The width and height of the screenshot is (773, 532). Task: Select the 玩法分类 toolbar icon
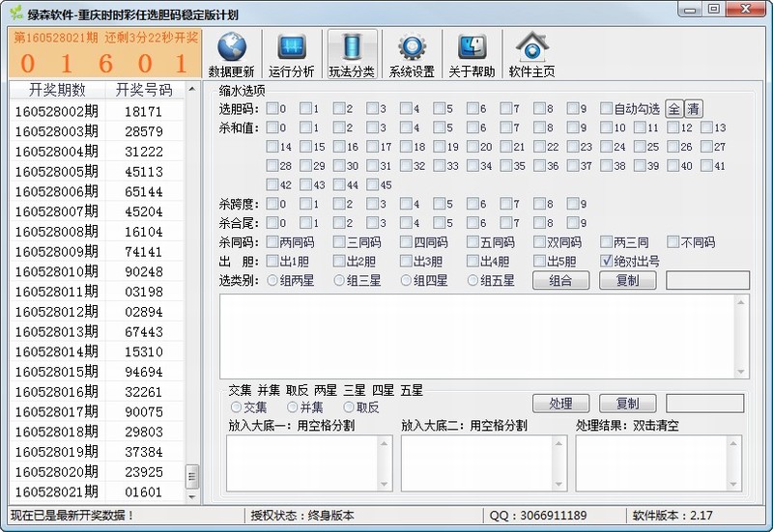pyautogui.click(x=352, y=47)
